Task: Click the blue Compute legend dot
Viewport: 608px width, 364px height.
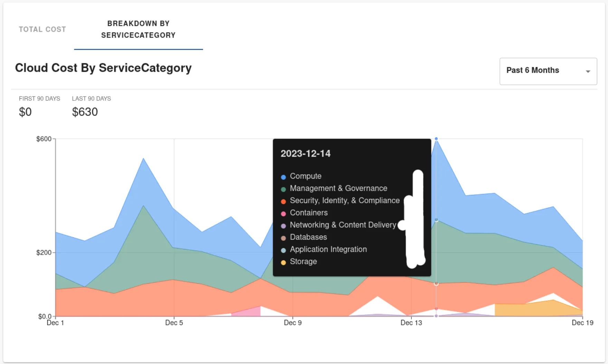Action: pos(283,177)
